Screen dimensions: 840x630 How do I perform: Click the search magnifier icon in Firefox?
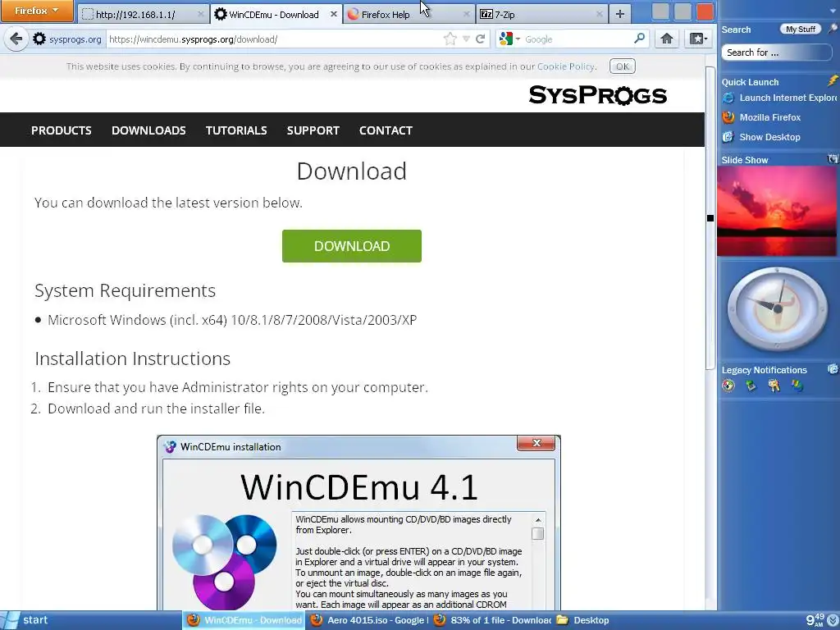(639, 39)
